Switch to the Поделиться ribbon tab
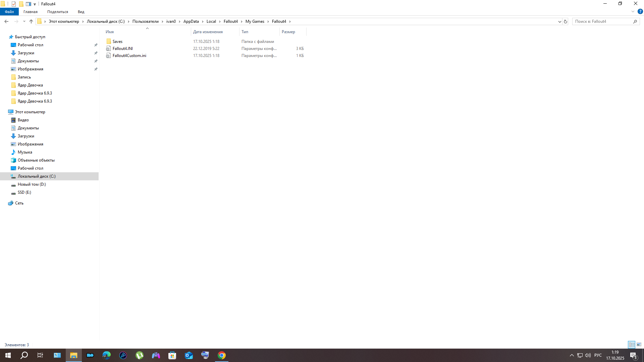This screenshot has height=362, width=644. coord(58,12)
